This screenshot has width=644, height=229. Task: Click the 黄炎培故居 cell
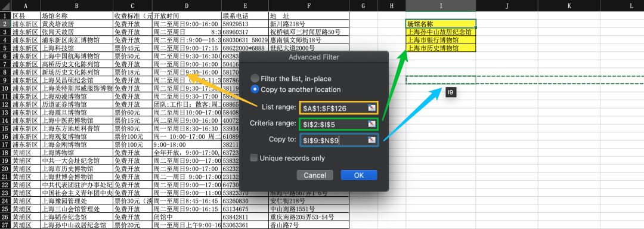tap(77, 24)
